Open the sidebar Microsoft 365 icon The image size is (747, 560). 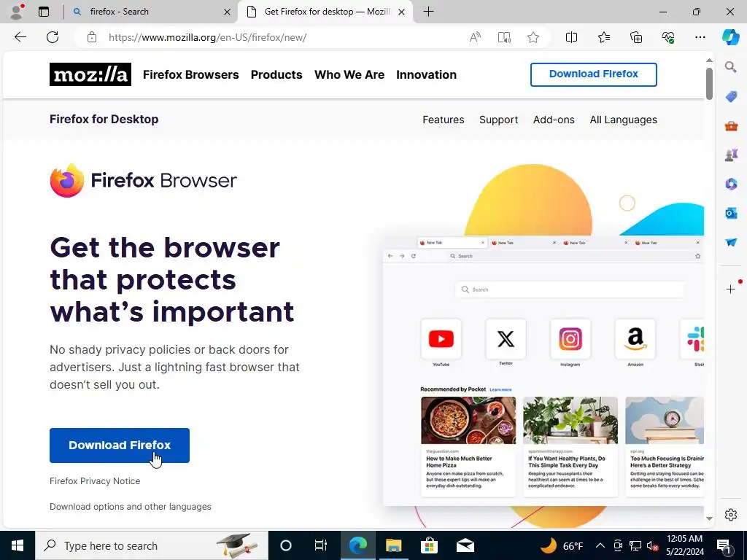click(x=731, y=184)
